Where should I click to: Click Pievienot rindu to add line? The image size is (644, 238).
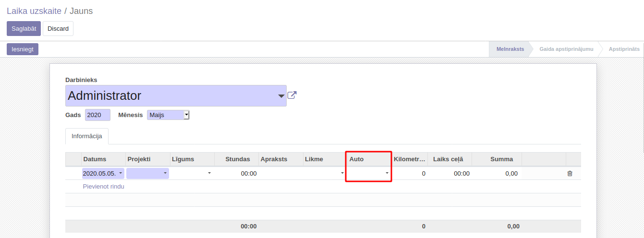pos(103,187)
